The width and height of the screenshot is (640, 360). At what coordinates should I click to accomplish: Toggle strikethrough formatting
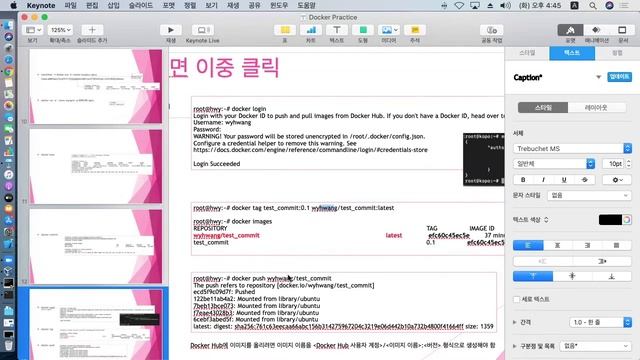[x=584, y=180]
